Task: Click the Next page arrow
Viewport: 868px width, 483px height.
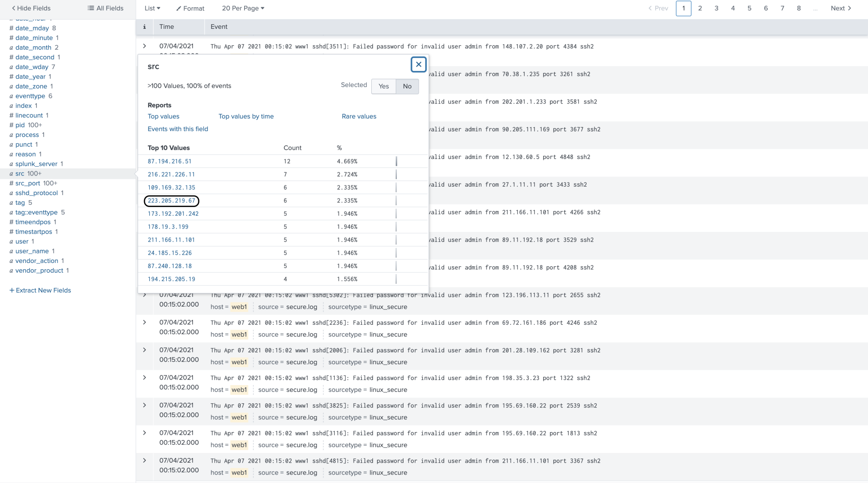Action: point(849,8)
